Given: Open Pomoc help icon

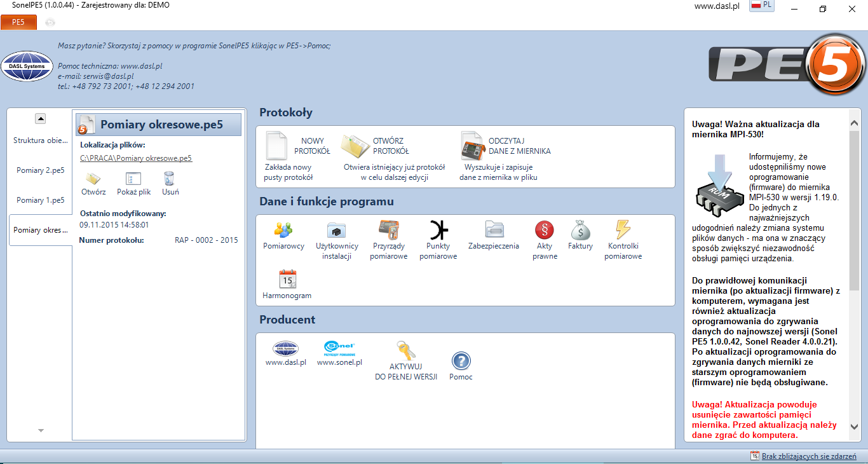Looking at the screenshot, I should [461, 366].
